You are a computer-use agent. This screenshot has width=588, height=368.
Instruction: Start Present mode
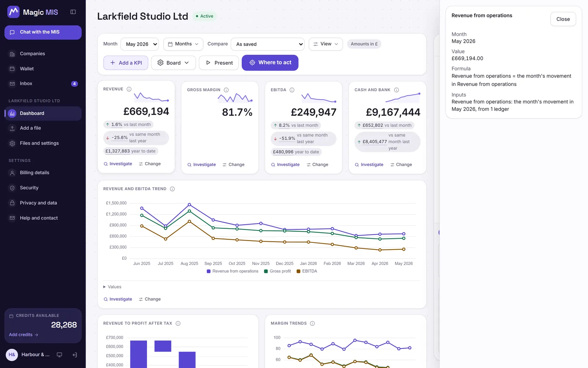219,63
